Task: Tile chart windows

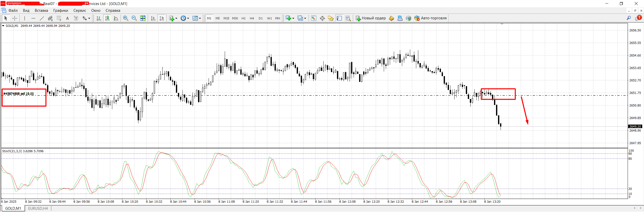Action: pyautogui.click(x=143, y=18)
